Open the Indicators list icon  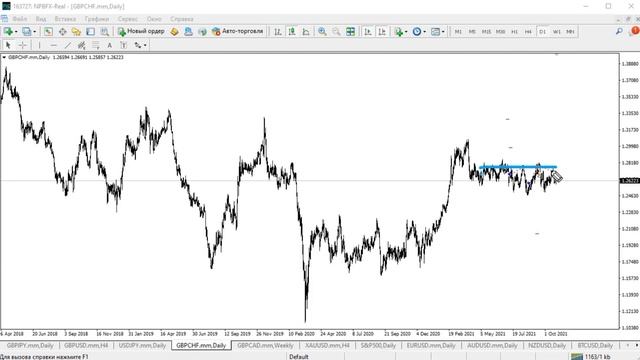(x=398, y=31)
